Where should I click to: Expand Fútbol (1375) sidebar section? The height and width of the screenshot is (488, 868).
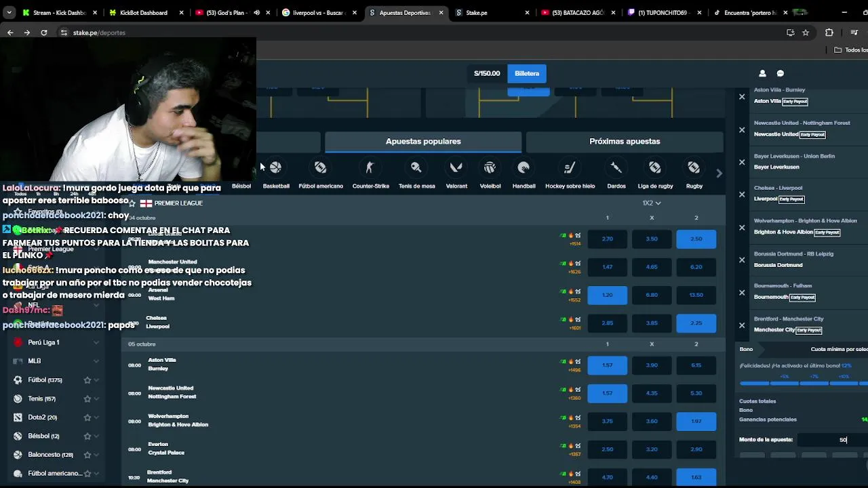point(96,380)
